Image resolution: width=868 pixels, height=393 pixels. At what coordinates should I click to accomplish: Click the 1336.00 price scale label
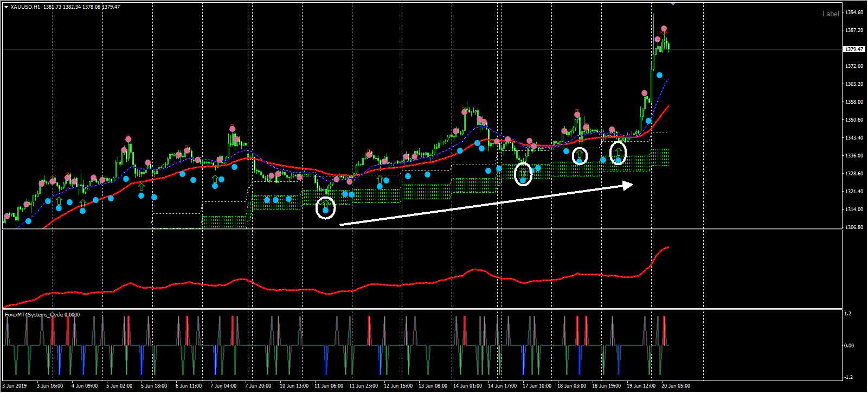(x=854, y=156)
